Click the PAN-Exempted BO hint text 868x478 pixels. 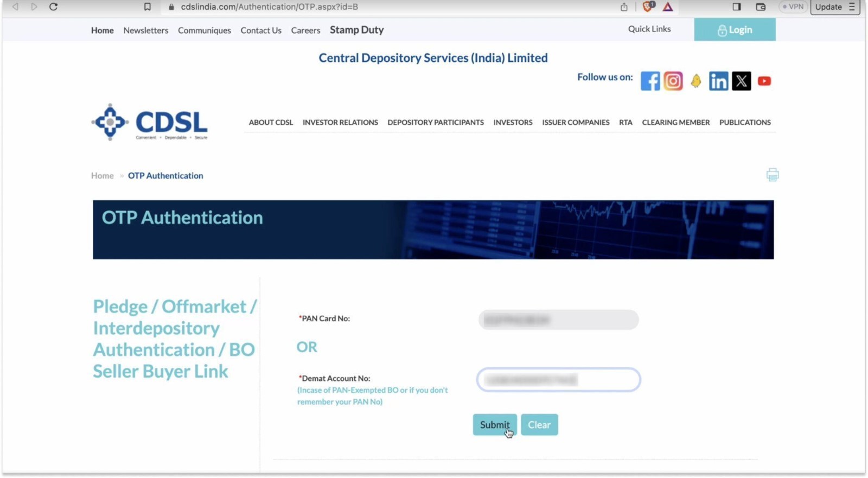click(373, 396)
